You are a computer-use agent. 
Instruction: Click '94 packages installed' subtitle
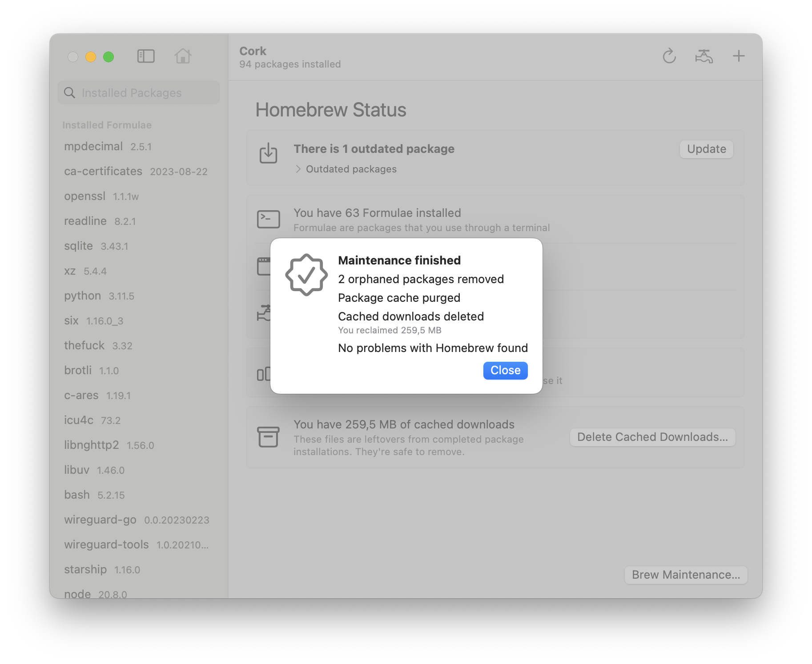pyautogui.click(x=290, y=64)
